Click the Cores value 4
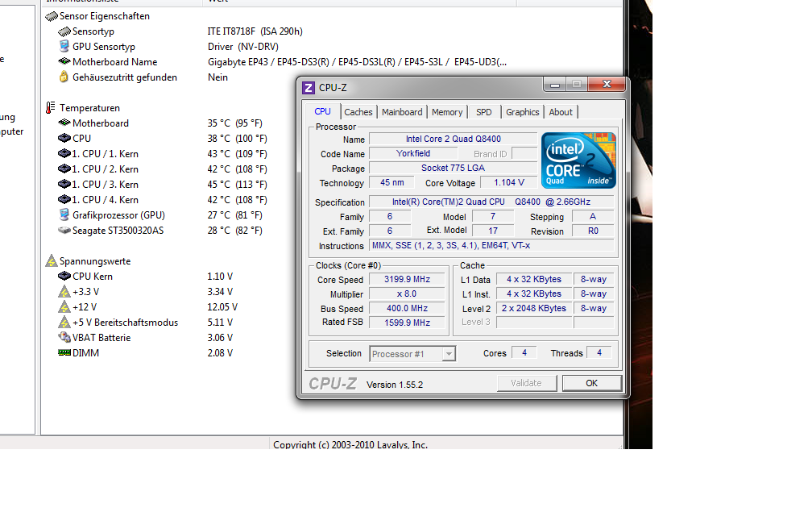 pos(524,353)
